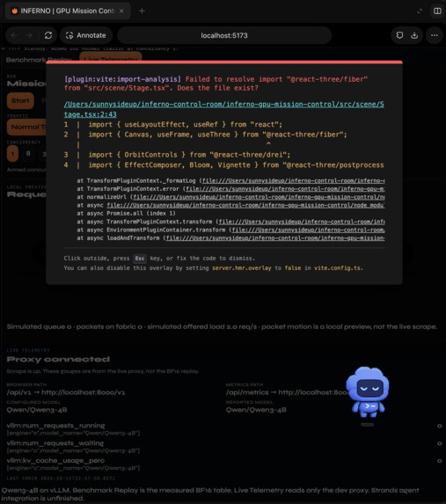Go forward with the right arrow
The height and width of the screenshot is (504, 446).
(x=29, y=35)
